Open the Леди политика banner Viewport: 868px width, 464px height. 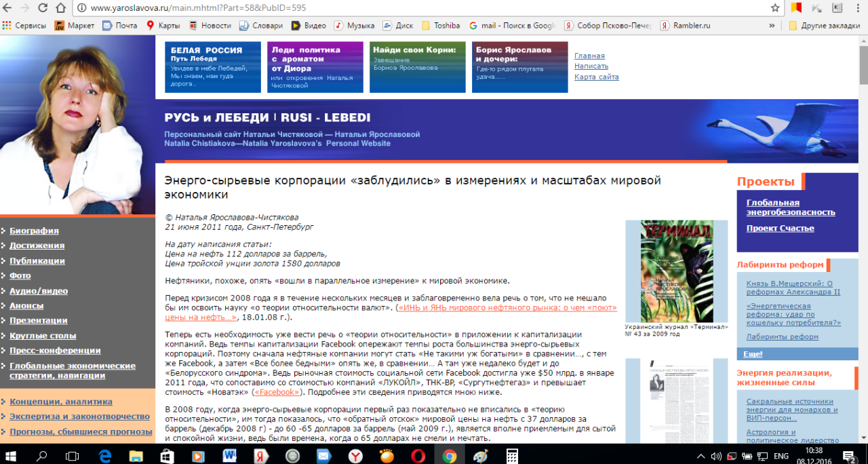(315, 67)
